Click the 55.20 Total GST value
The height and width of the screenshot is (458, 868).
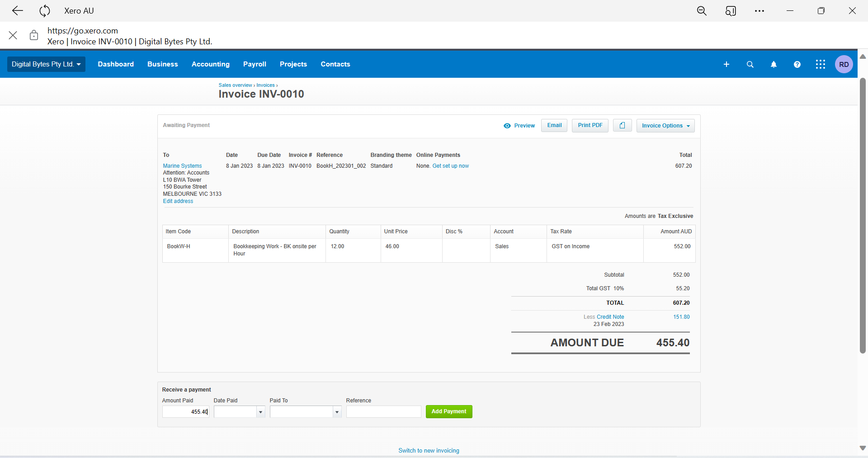(683, 288)
